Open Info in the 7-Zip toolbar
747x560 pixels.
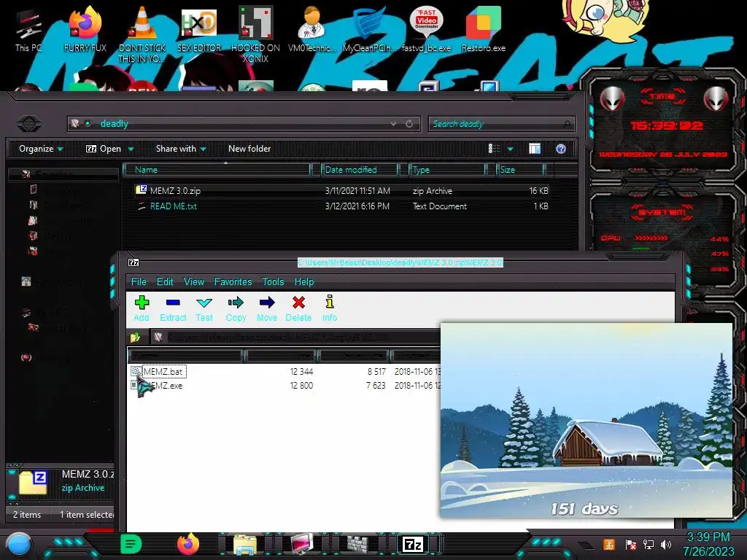click(330, 308)
